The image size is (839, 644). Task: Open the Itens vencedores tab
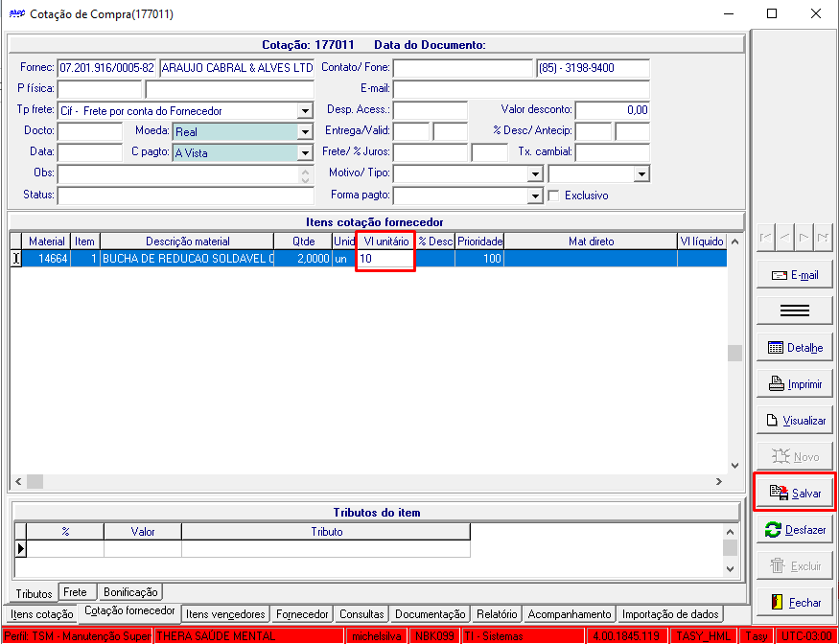(225, 614)
